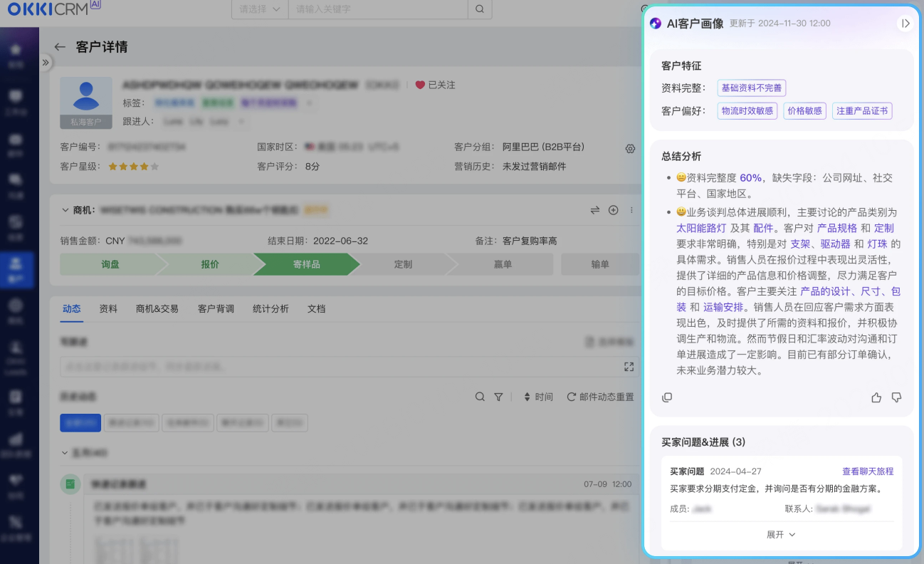Go back using the arrow beside 客户详情

(x=60, y=48)
